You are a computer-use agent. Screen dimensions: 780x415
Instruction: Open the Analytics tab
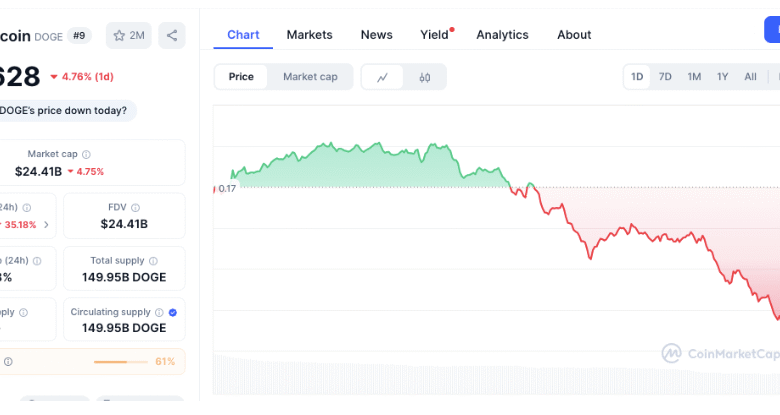502,34
